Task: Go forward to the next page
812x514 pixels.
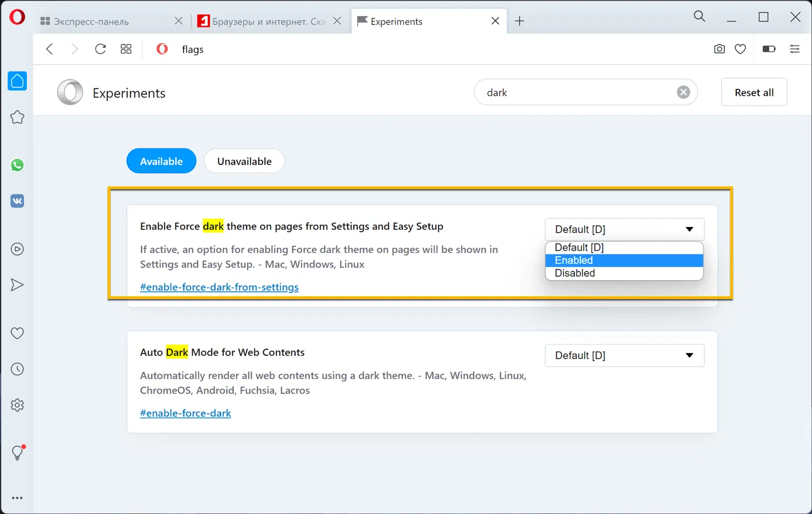Action: 75,49
